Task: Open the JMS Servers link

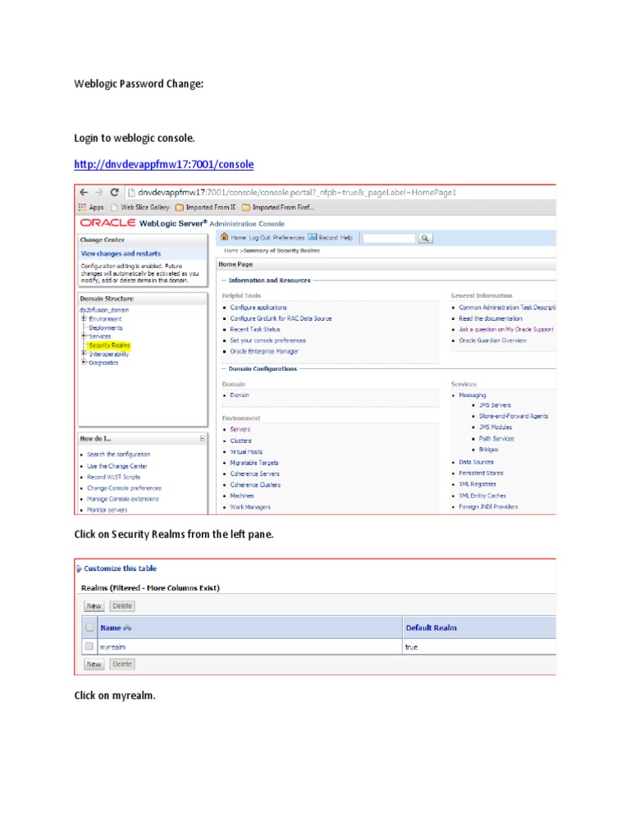Action: coord(495,405)
